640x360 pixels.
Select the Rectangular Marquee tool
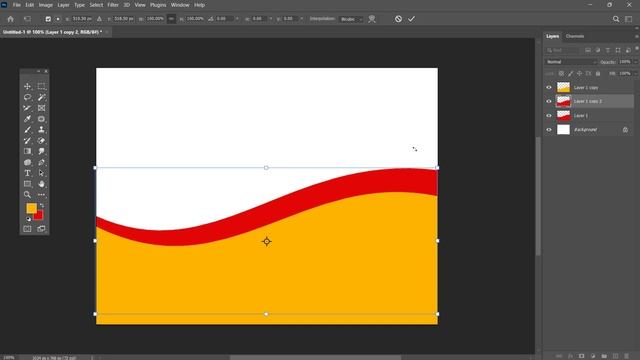point(41,87)
